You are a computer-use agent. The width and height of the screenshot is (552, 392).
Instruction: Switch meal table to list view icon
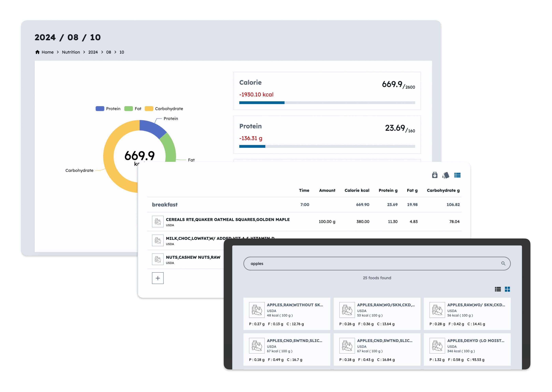pos(457,175)
